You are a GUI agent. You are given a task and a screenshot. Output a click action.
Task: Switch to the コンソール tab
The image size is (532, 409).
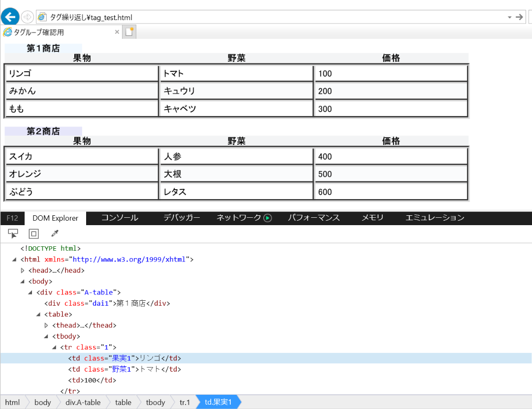(x=120, y=218)
